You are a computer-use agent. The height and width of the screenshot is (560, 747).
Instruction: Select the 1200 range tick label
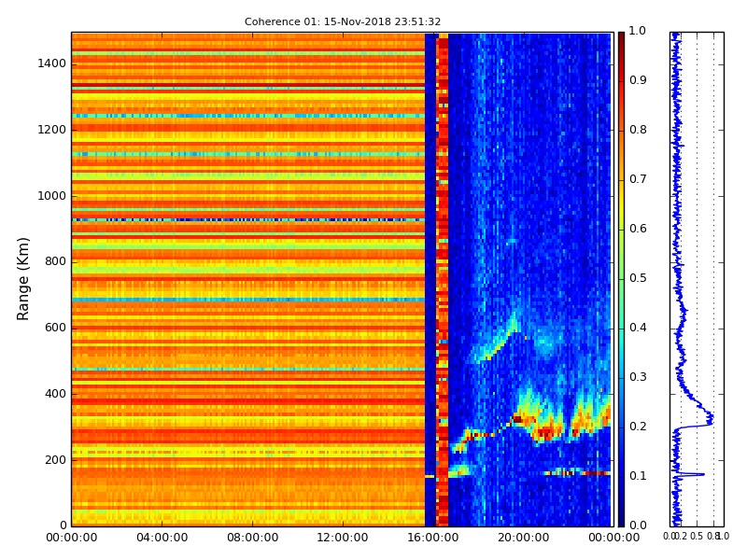52,130
